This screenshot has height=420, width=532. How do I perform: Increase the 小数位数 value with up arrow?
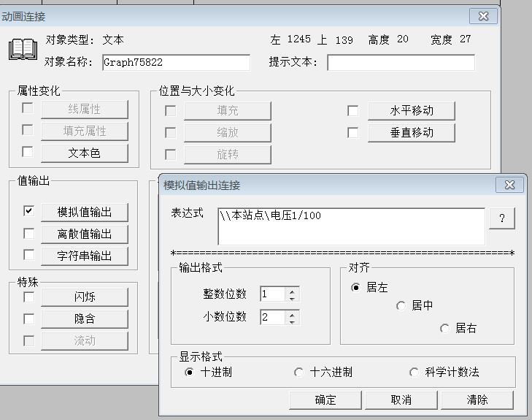pos(293,314)
